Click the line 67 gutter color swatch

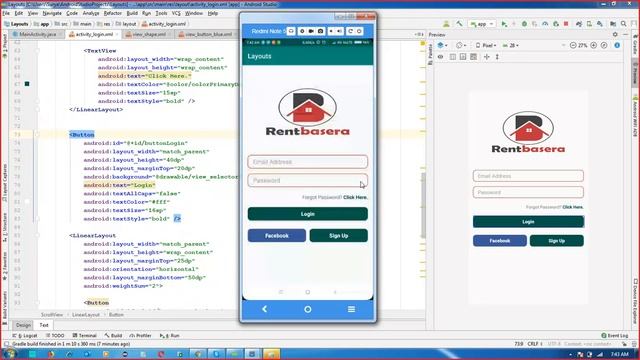pos(27,84)
